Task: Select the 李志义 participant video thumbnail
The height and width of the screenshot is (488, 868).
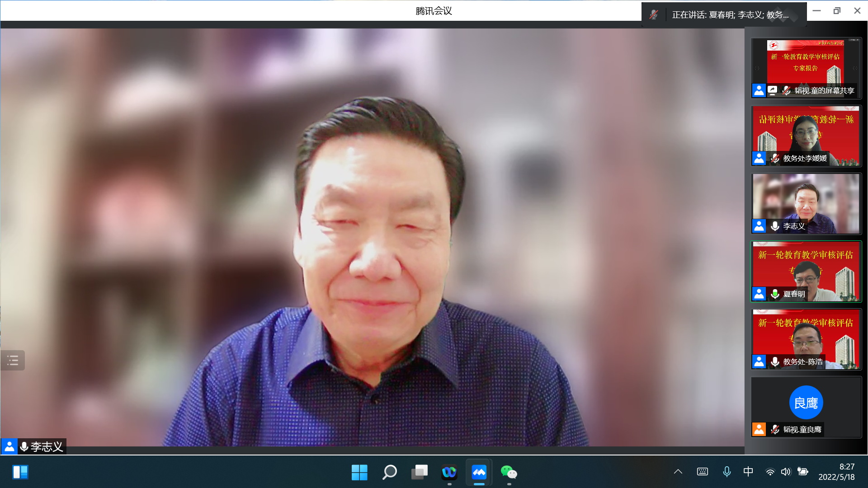Action: click(806, 203)
